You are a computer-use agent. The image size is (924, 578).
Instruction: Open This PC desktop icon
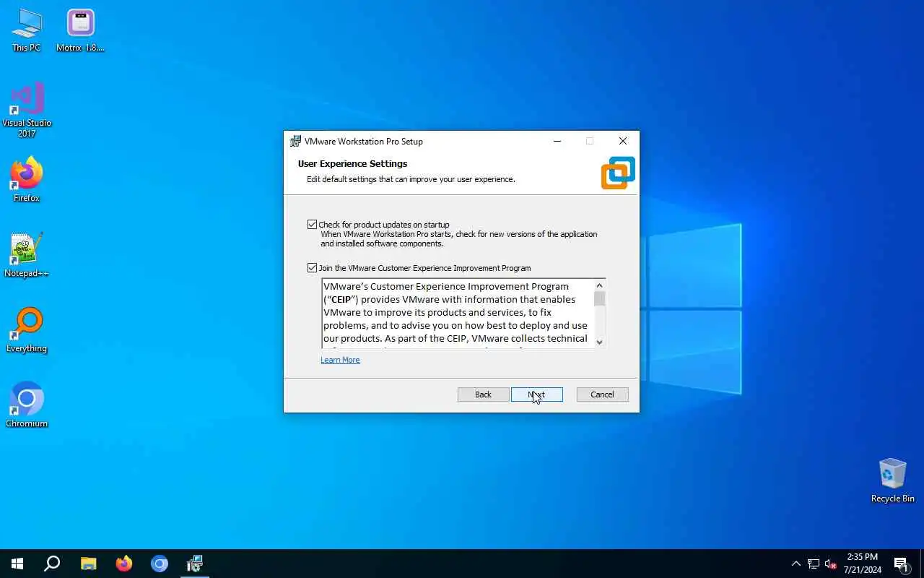pyautogui.click(x=27, y=30)
